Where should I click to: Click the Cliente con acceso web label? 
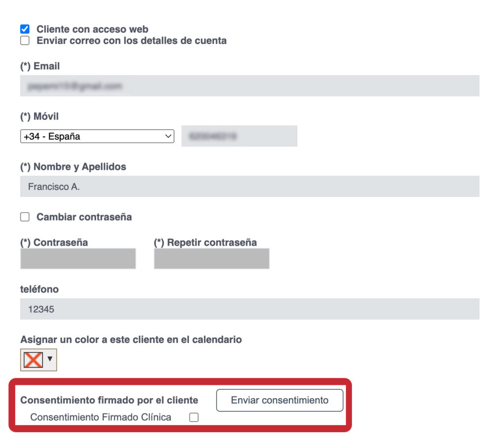pyautogui.click(x=92, y=29)
